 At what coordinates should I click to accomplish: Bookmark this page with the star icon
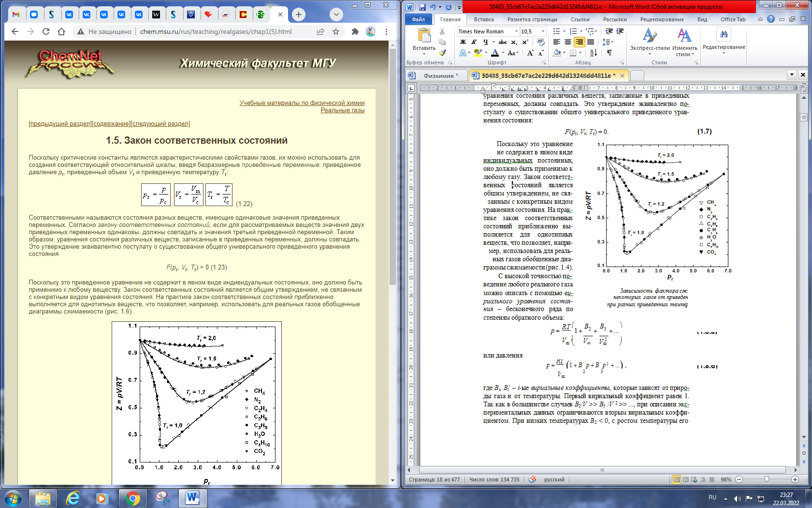click(336, 31)
